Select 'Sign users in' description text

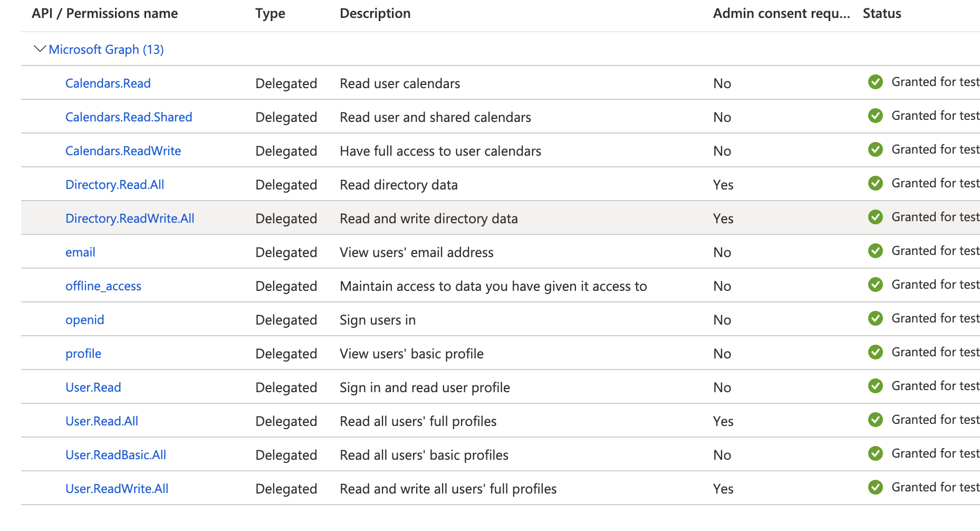(378, 320)
